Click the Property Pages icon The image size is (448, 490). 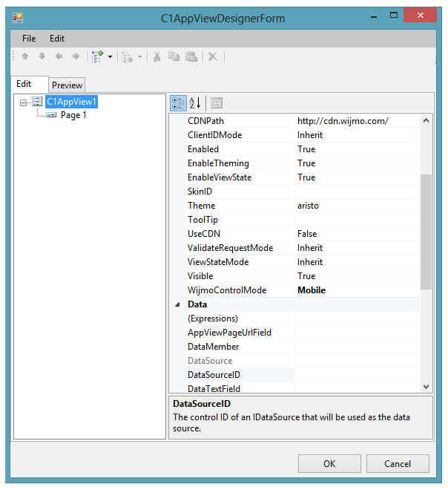pos(217,103)
